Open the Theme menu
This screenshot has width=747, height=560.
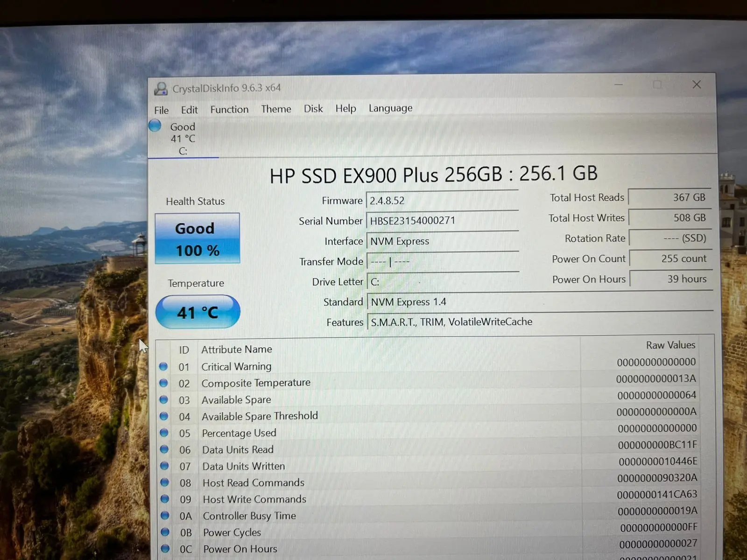tap(276, 109)
